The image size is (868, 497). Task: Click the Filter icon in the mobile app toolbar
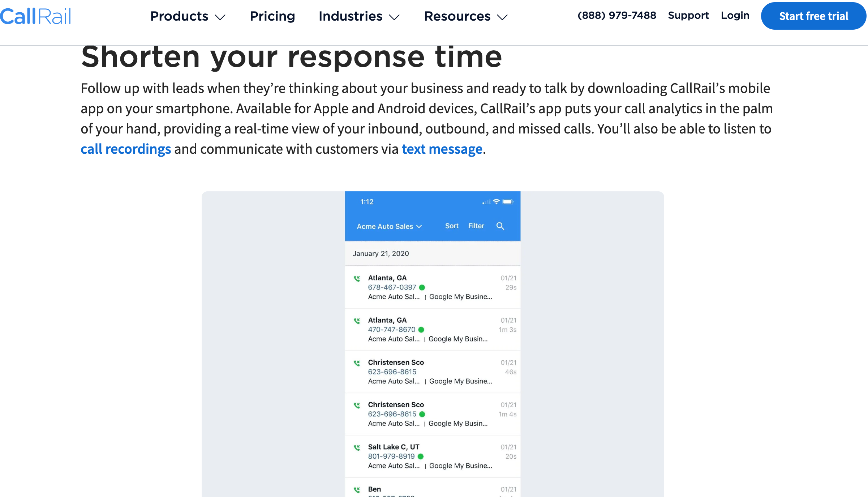coord(476,225)
